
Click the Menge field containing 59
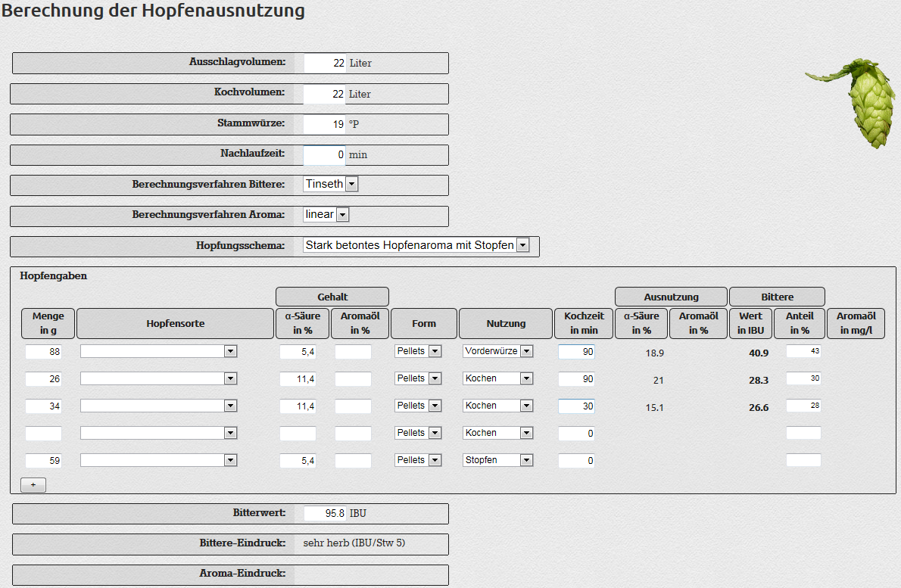(x=44, y=461)
